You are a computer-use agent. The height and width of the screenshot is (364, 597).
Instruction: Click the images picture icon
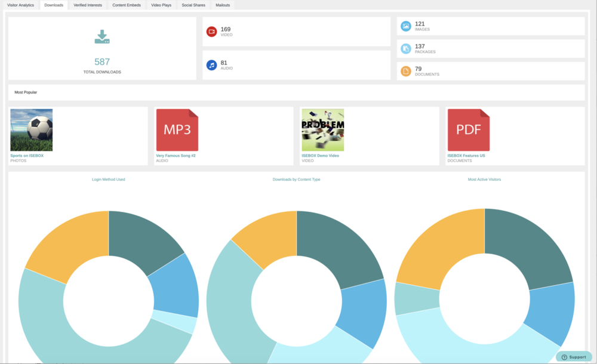pyautogui.click(x=406, y=26)
